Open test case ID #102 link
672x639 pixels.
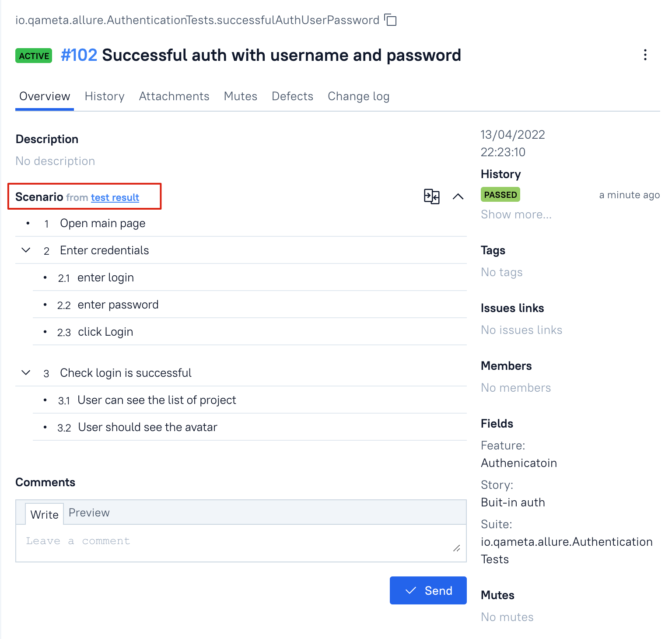(79, 56)
